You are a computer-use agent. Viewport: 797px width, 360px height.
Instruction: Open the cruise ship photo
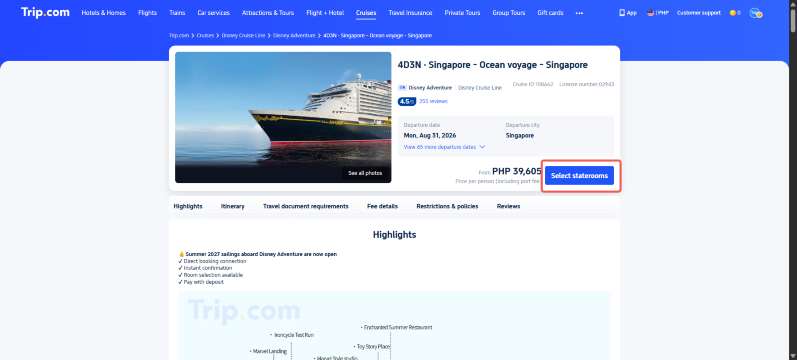coord(283,117)
